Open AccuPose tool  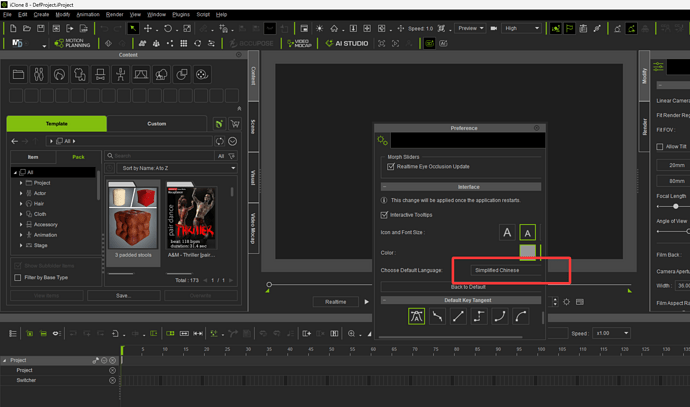(x=252, y=43)
